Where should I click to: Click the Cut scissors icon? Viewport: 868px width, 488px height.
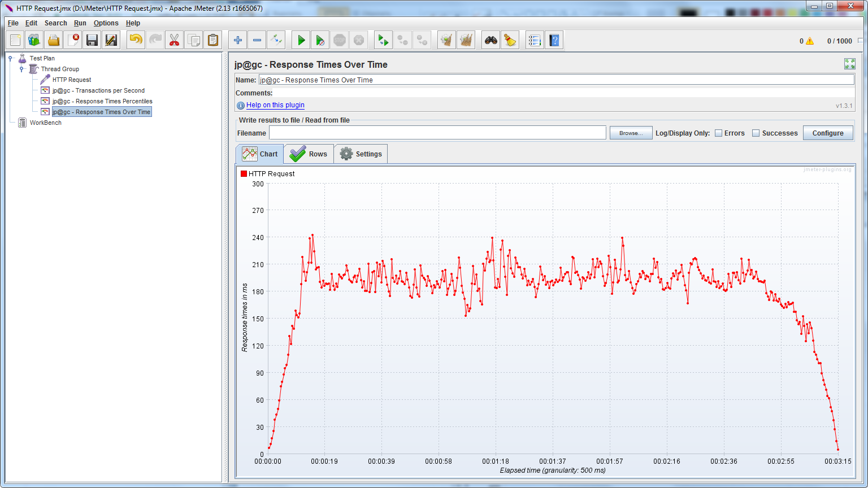[174, 40]
